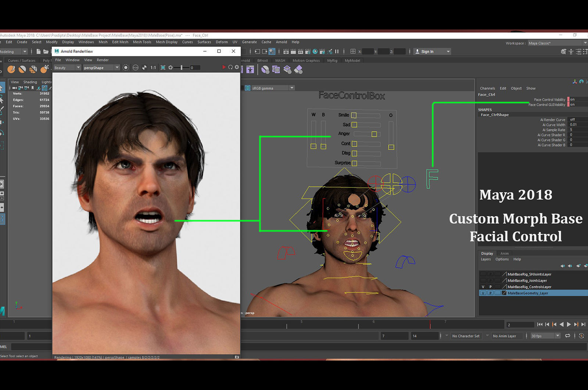Step back one frame

[x=547, y=325]
